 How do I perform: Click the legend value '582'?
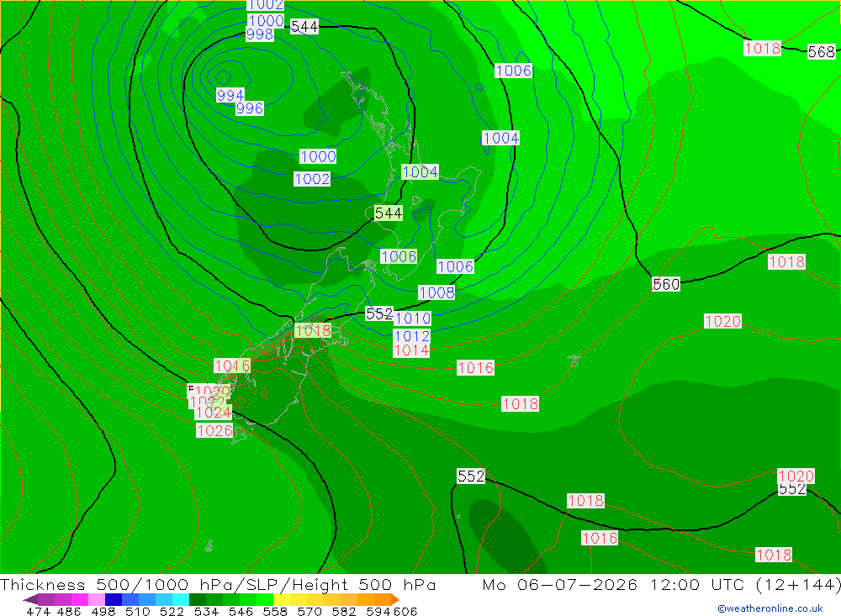point(344,611)
